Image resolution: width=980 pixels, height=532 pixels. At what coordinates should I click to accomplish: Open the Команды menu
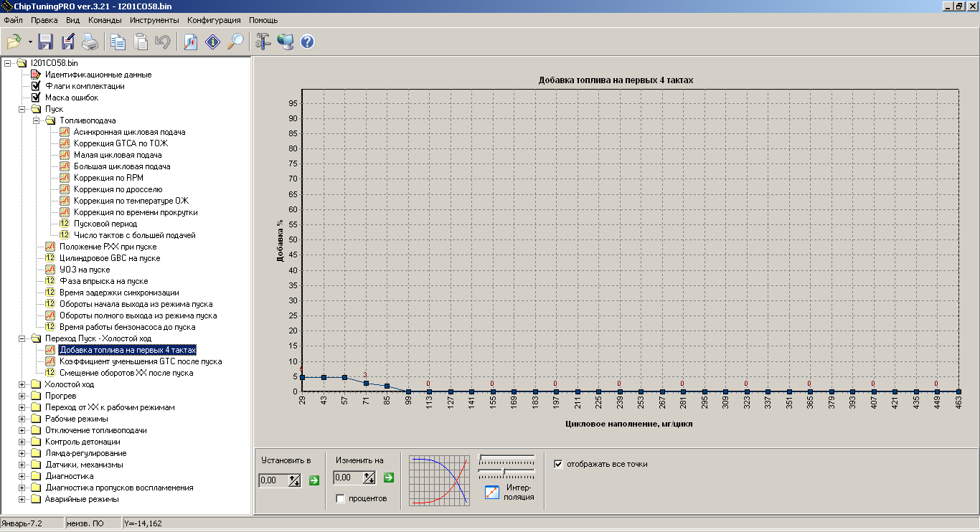coord(105,20)
